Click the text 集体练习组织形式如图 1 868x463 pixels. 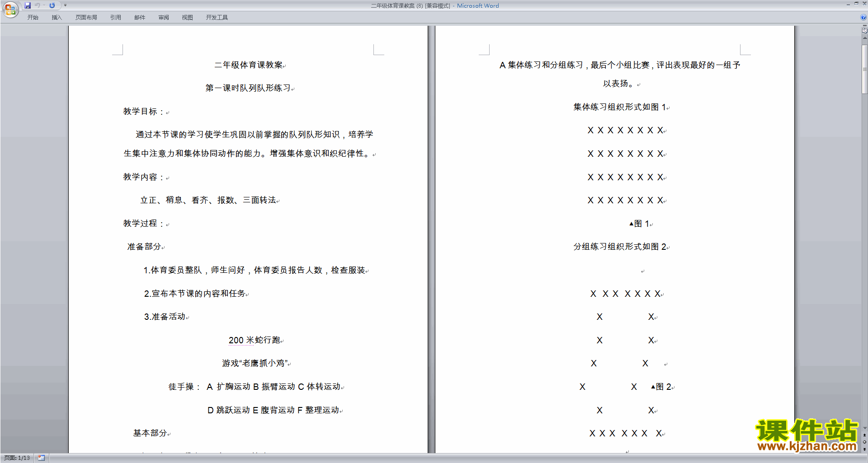click(x=620, y=107)
